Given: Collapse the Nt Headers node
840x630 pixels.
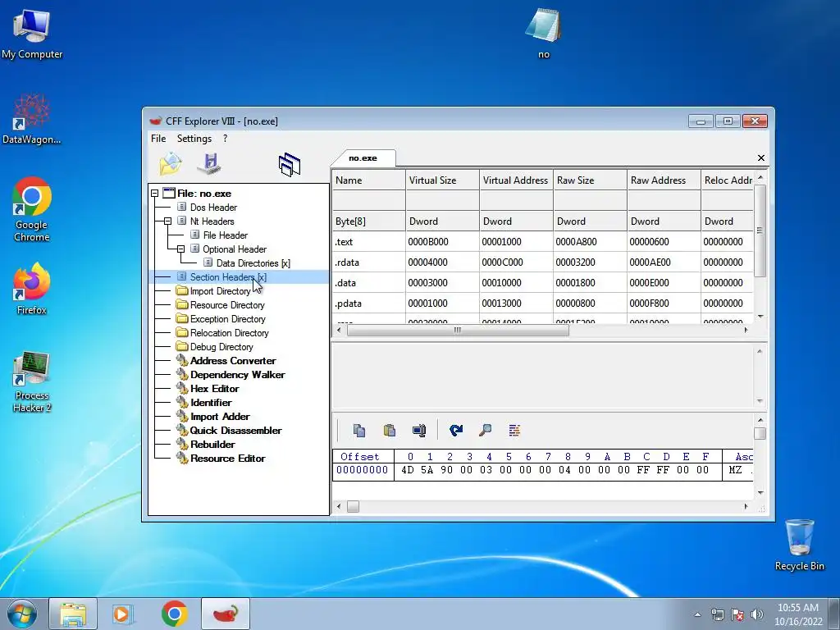Looking at the screenshot, I should [x=167, y=221].
